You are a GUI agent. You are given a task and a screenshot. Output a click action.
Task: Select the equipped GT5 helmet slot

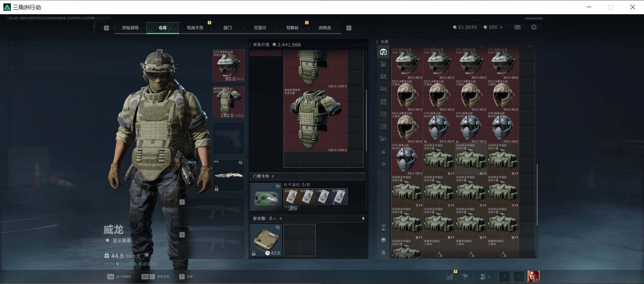228,65
